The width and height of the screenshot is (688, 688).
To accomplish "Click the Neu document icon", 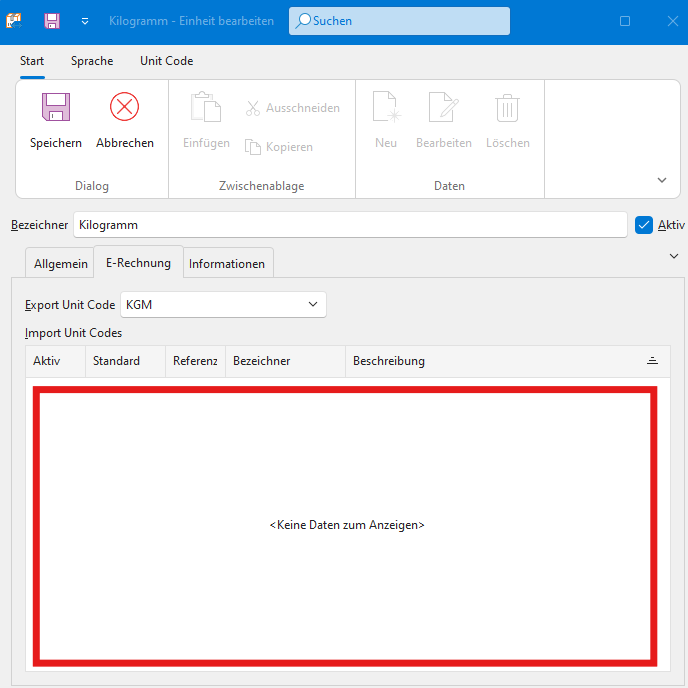I will click(x=386, y=108).
